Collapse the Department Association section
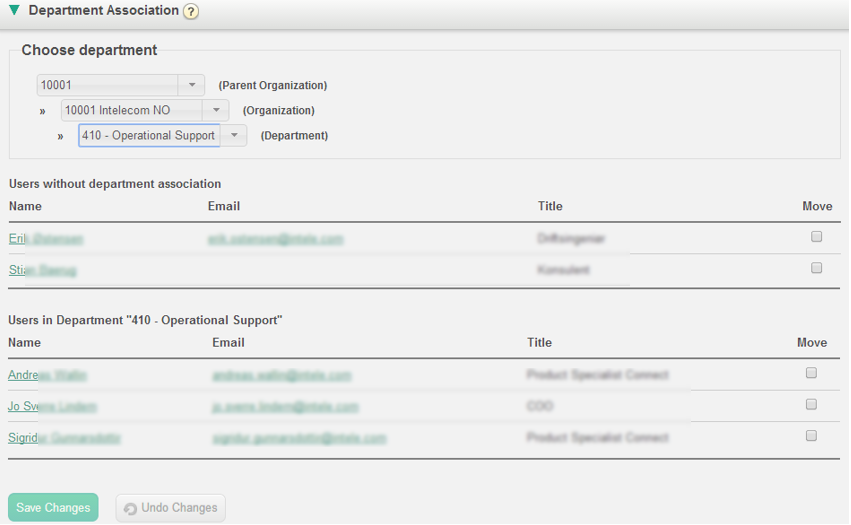 [14, 11]
